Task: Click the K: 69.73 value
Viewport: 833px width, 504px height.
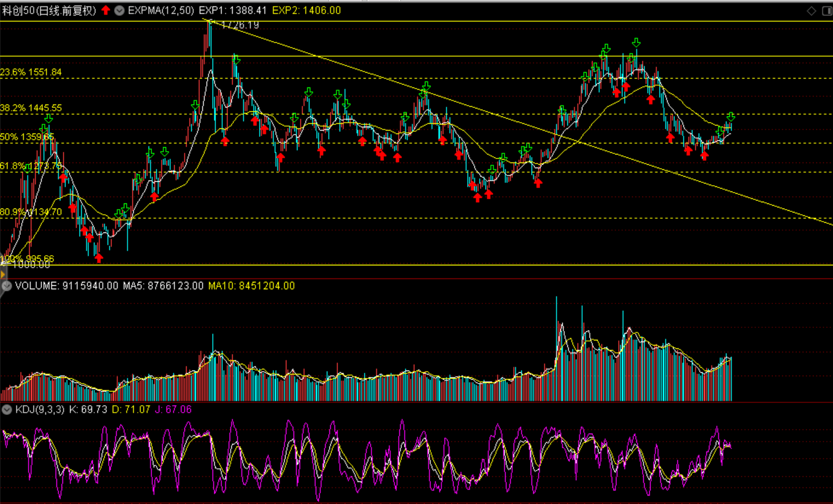Action: tap(88, 410)
